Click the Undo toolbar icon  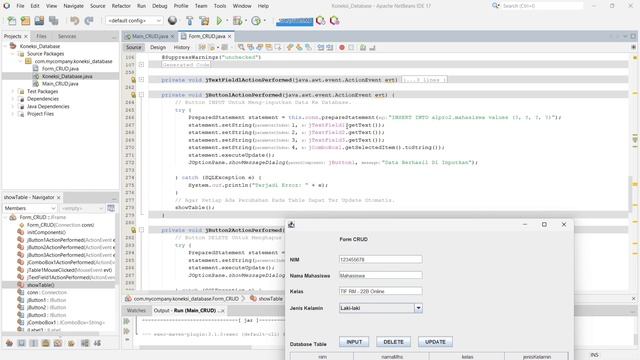click(74, 21)
